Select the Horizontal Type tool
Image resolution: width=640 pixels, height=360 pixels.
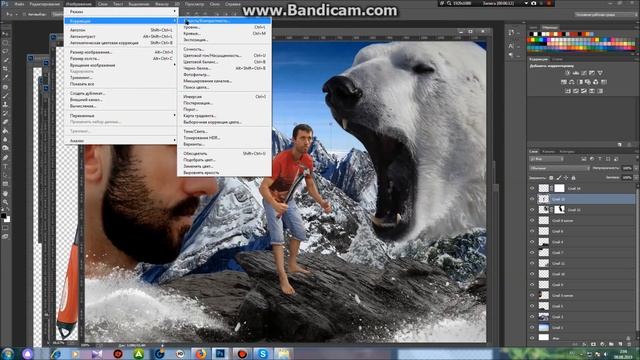coord(5,167)
